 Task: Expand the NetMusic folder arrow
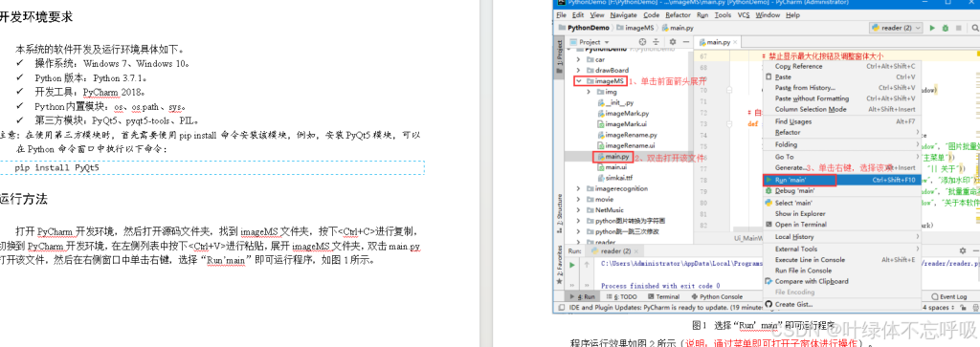click(x=579, y=209)
